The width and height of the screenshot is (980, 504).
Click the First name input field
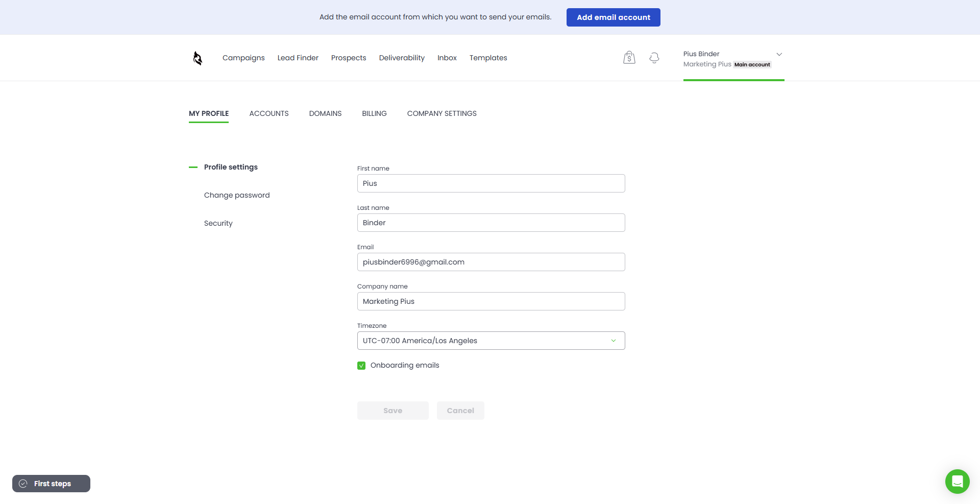pos(491,183)
